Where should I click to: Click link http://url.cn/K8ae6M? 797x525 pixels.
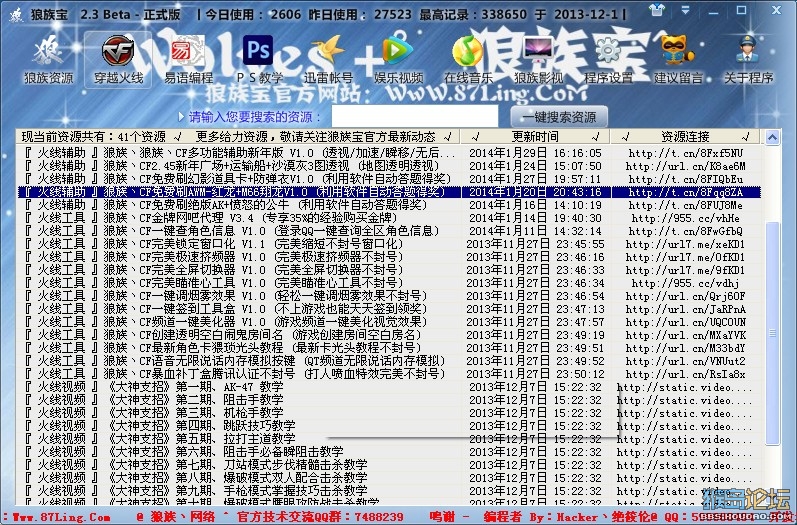click(x=686, y=166)
